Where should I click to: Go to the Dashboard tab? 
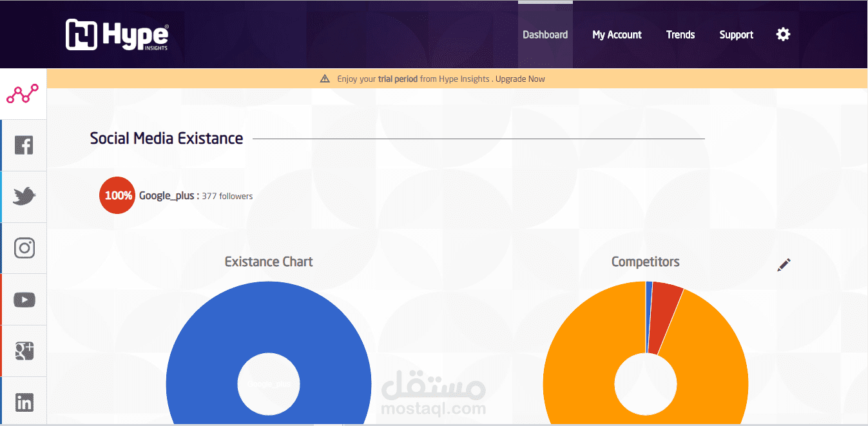(545, 35)
